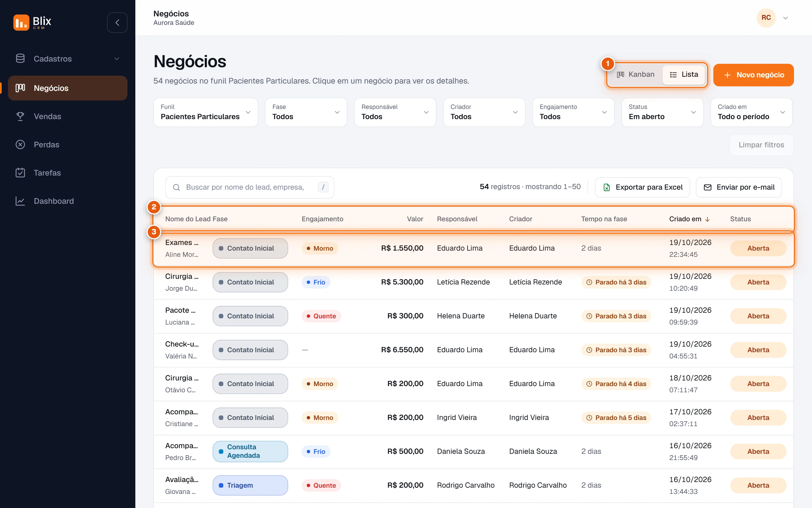Open the Responsável filter dropdown

[x=395, y=112]
